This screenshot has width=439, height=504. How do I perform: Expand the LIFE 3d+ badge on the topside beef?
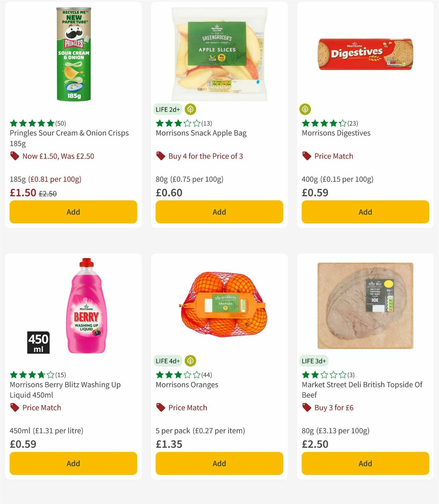313,360
